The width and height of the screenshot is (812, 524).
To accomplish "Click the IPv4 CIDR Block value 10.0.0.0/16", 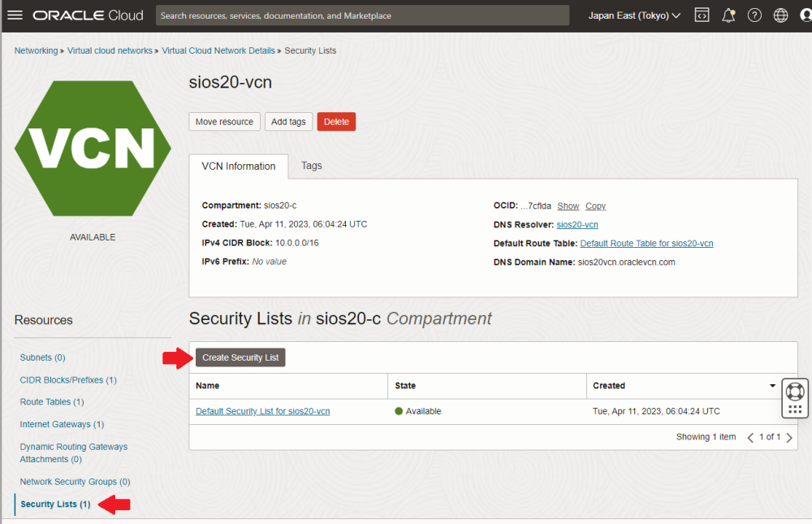I will tap(296, 243).
